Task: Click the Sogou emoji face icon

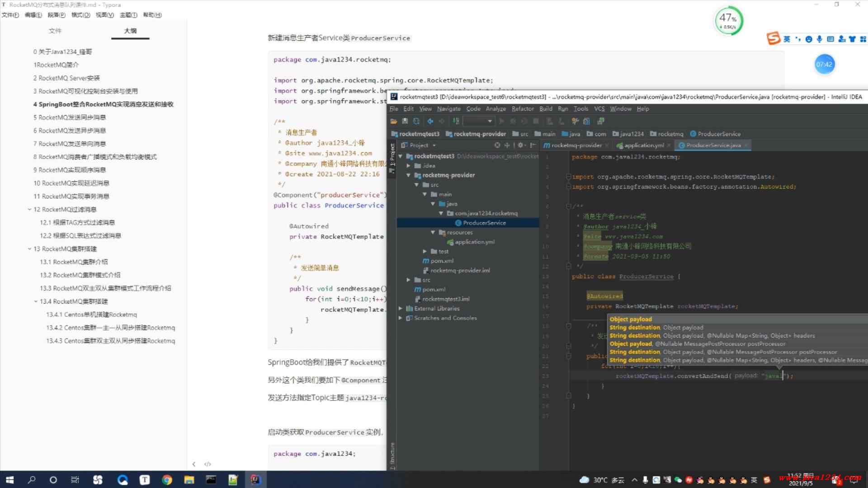Action: click(809, 39)
